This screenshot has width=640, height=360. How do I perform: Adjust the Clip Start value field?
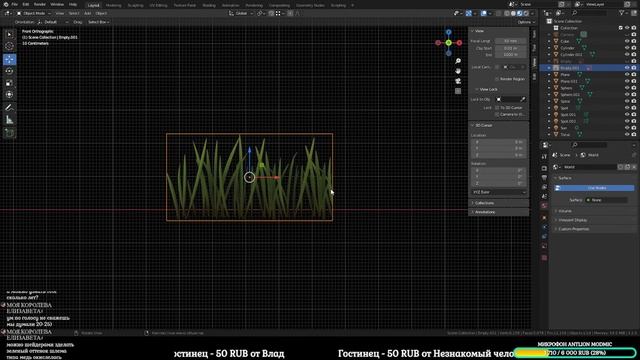(511, 48)
